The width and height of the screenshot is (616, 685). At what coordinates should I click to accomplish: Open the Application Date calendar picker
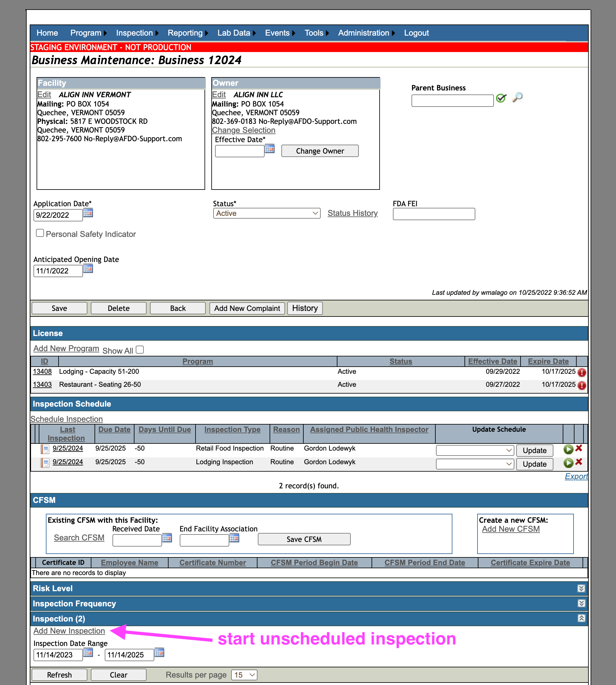coord(88,213)
